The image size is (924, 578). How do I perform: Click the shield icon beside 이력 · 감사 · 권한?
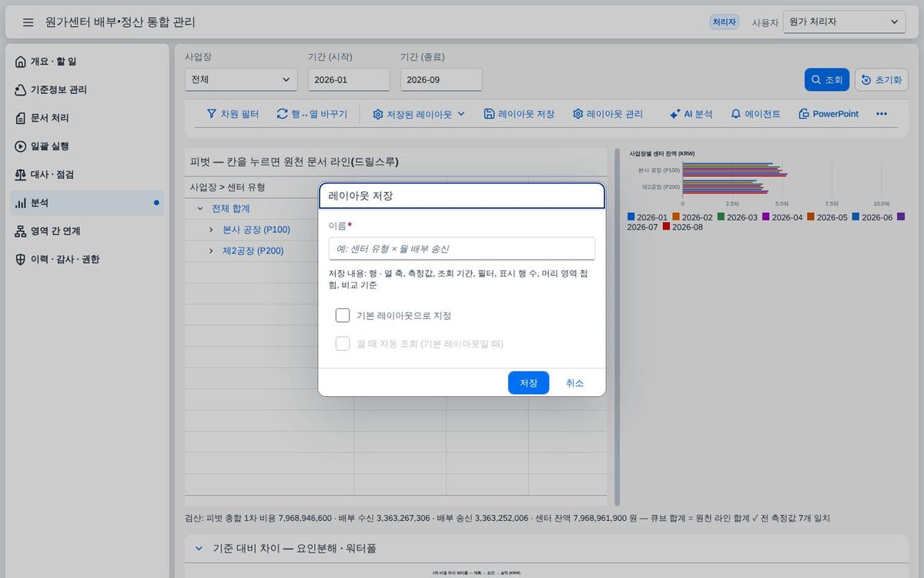click(x=21, y=260)
